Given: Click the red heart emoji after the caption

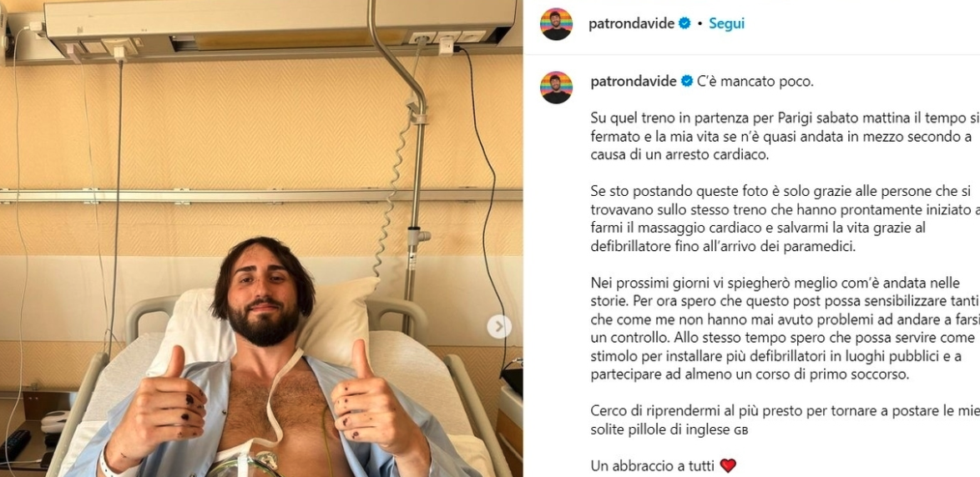Looking at the screenshot, I should 728,465.
